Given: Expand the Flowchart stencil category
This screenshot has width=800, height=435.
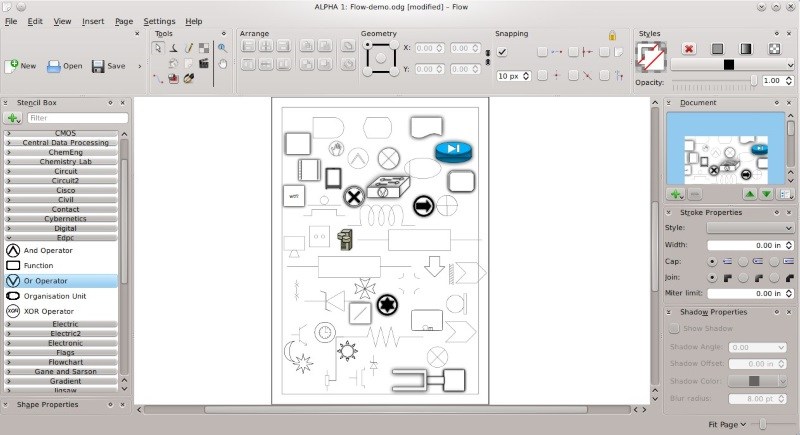Looking at the screenshot, I should [65, 362].
